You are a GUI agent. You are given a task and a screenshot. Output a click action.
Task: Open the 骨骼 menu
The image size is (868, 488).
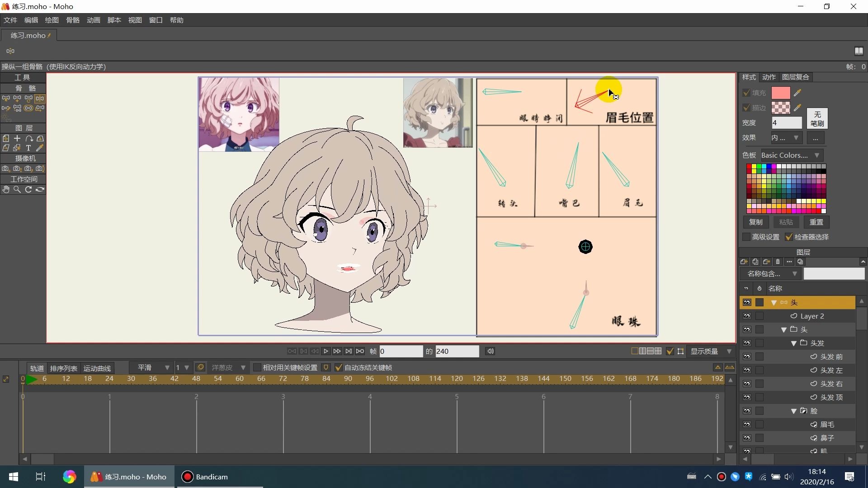pos(73,20)
